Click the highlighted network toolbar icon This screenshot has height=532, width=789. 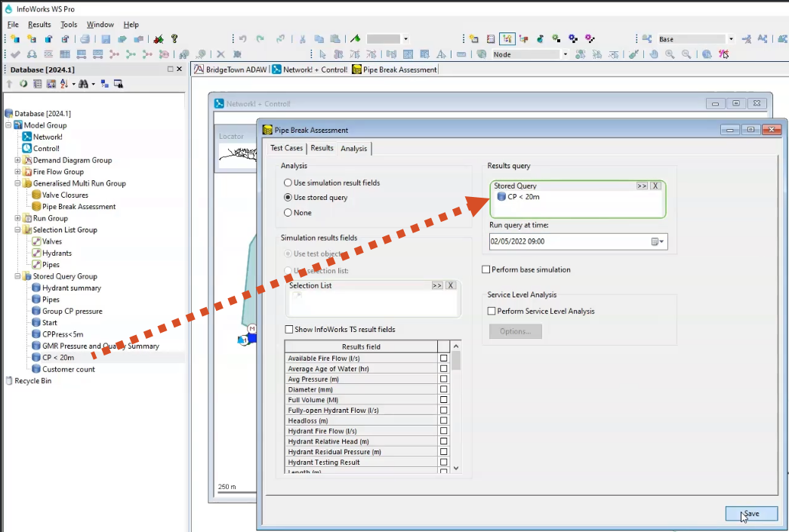[x=507, y=38]
